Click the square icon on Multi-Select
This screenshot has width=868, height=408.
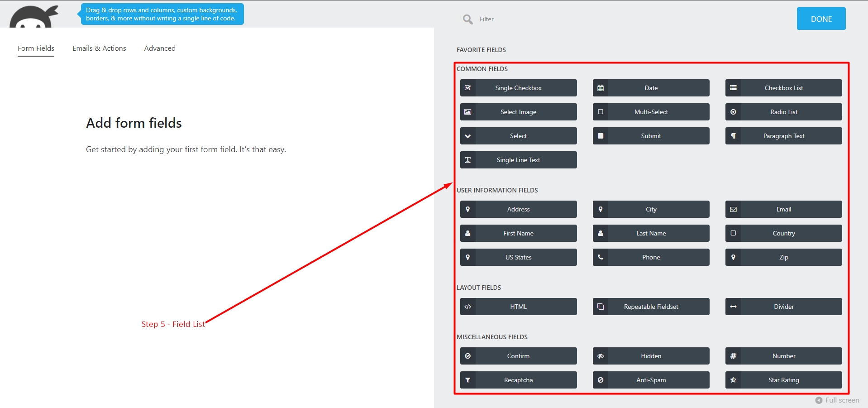pos(600,112)
